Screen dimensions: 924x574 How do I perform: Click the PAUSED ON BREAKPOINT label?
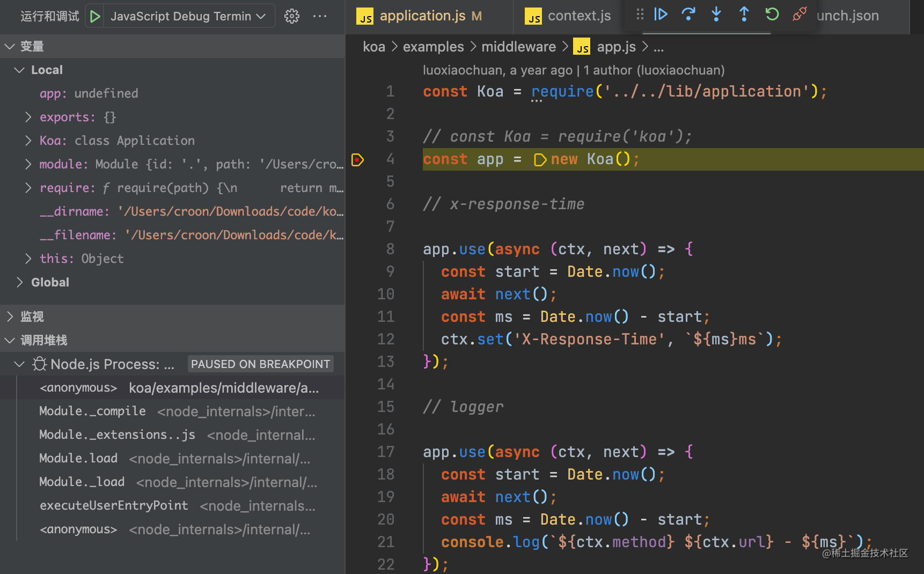tap(260, 364)
